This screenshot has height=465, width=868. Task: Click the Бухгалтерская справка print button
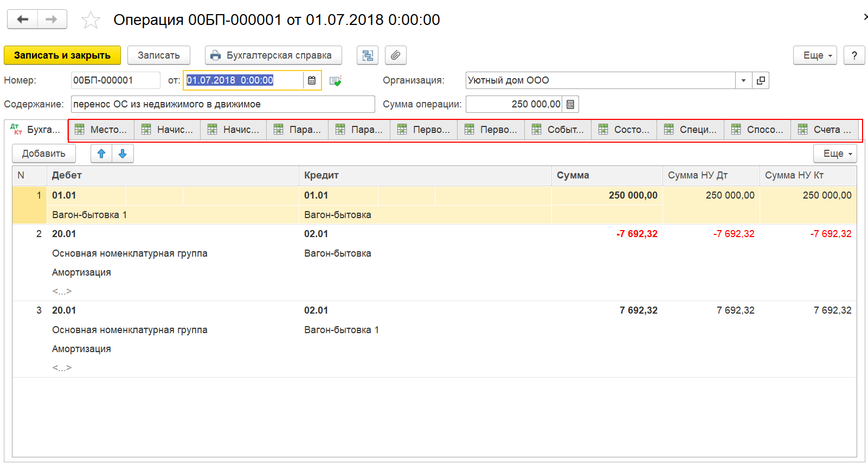[273, 55]
